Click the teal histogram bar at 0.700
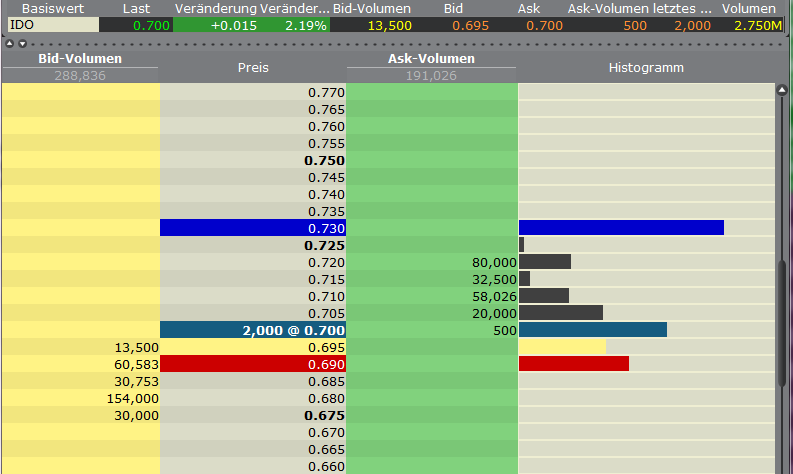Image resolution: width=793 pixels, height=474 pixels. pyautogui.click(x=593, y=330)
